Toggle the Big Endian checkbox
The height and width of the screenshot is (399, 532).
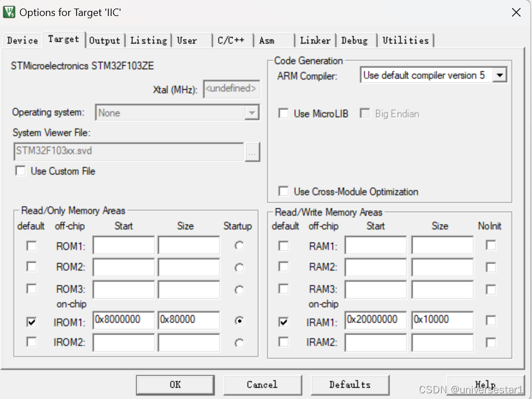point(365,113)
